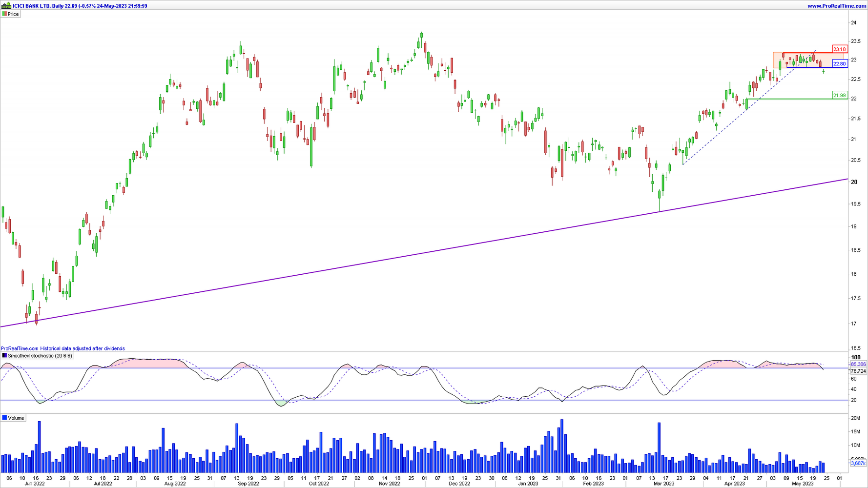Screen dimensions: 868x488
Task: Click the Feb 2023 label on time axis
Action: pos(594,484)
